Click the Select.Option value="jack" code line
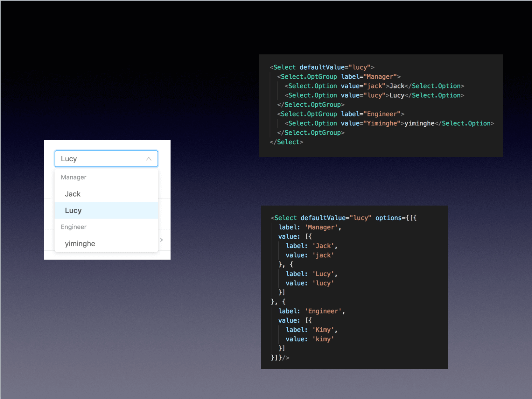The image size is (532, 399). tap(374, 86)
